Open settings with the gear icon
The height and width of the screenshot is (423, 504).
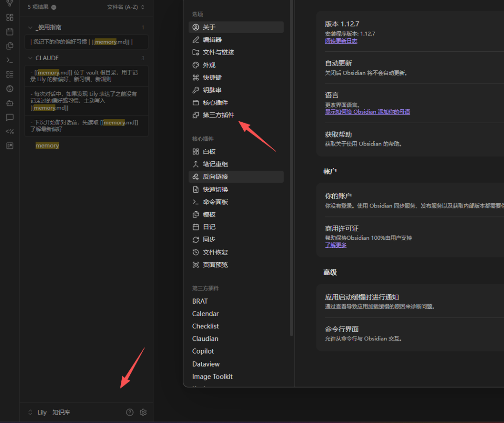(143, 412)
